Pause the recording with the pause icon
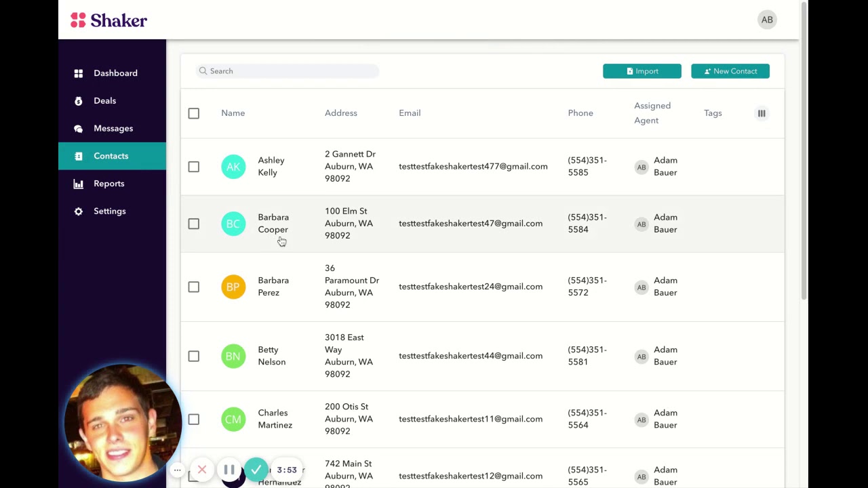This screenshot has width=868, height=488. tap(229, 470)
